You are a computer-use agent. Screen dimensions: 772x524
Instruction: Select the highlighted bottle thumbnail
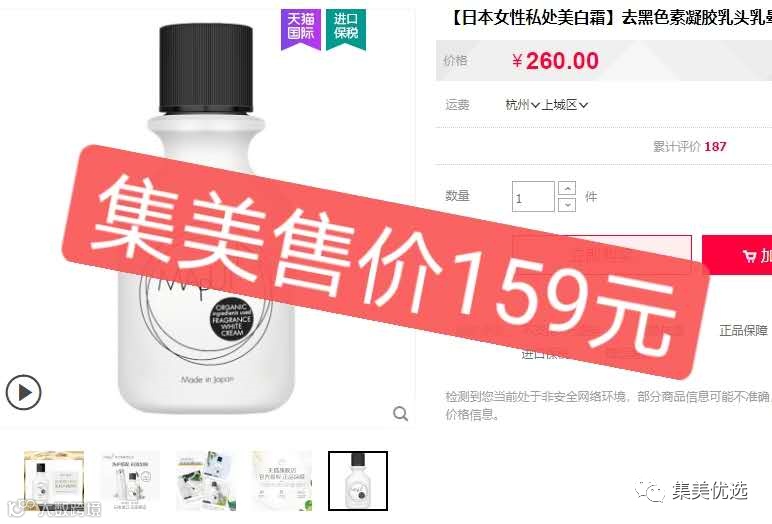point(358,481)
